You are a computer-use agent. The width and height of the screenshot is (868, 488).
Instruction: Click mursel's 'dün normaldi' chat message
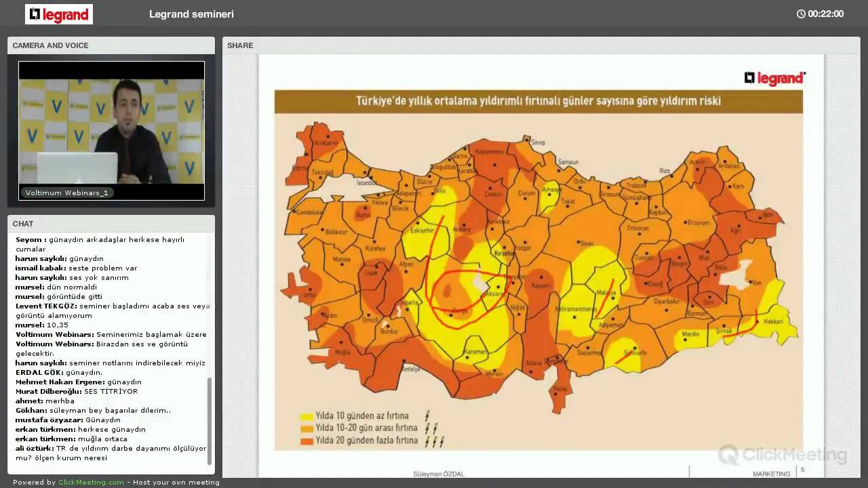(x=56, y=287)
